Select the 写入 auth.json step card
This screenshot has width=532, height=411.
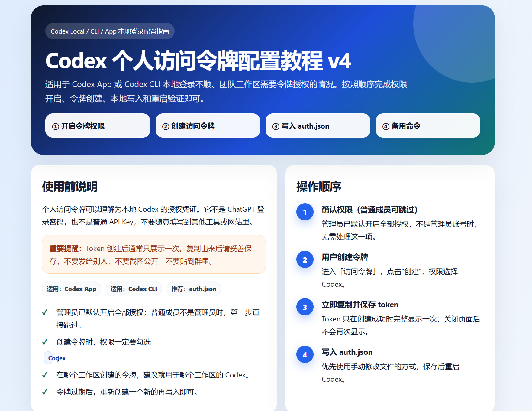[x=318, y=126]
